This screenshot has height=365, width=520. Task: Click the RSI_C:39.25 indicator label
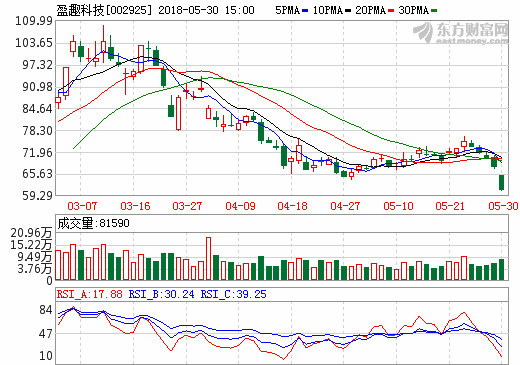pyautogui.click(x=233, y=294)
